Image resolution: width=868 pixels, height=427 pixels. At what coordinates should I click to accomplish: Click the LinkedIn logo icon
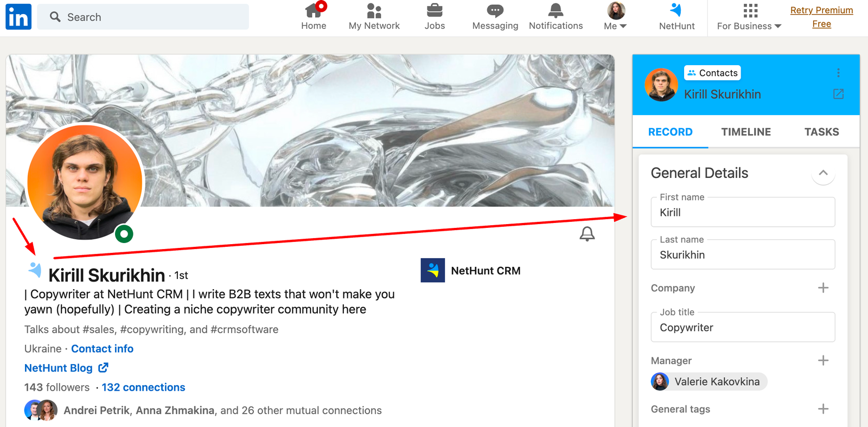(x=18, y=17)
